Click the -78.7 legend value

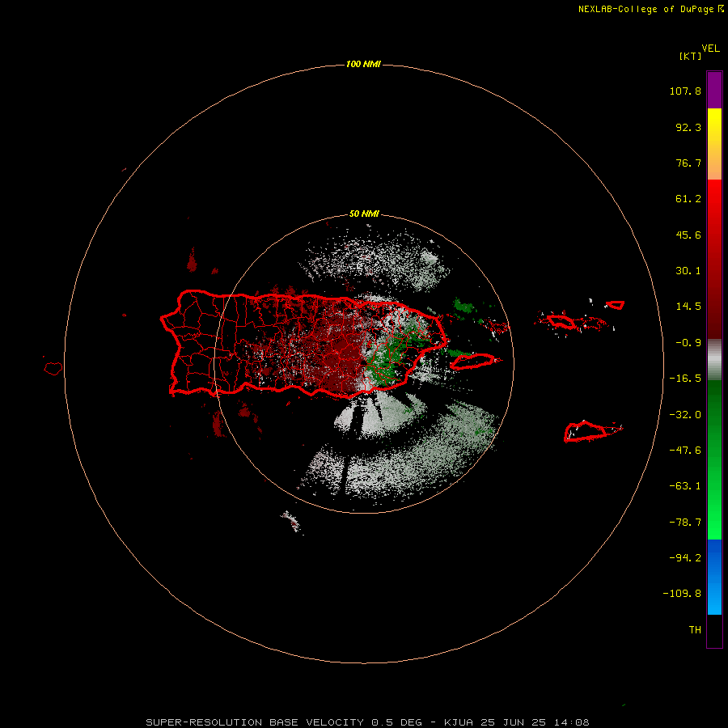(x=685, y=523)
